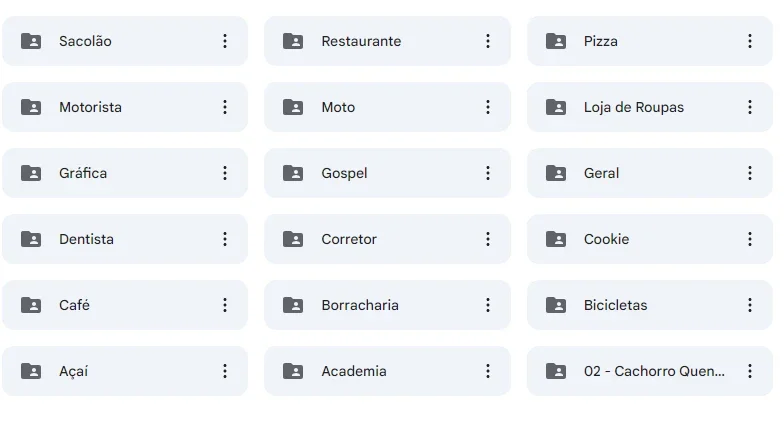
Task: Show more actions for Cookie folder
Action: pyautogui.click(x=750, y=239)
